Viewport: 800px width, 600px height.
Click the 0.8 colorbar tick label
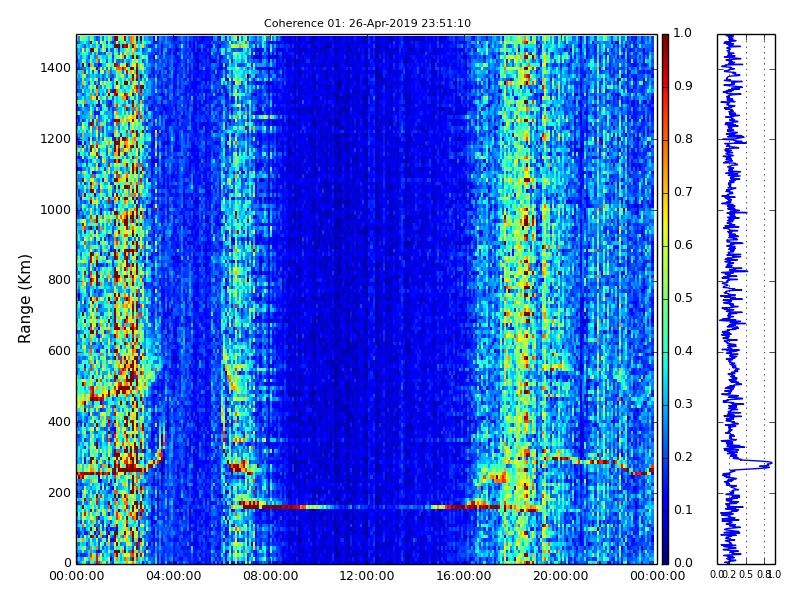(x=683, y=139)
